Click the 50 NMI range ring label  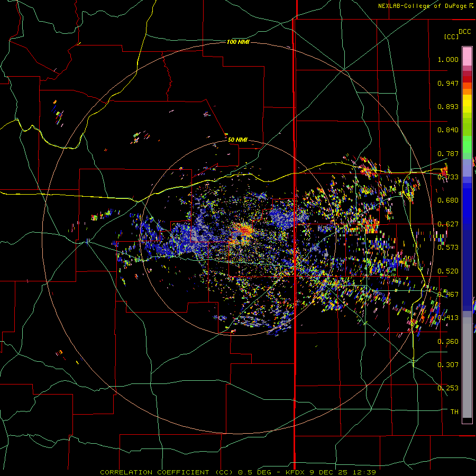tap(237, 140)
